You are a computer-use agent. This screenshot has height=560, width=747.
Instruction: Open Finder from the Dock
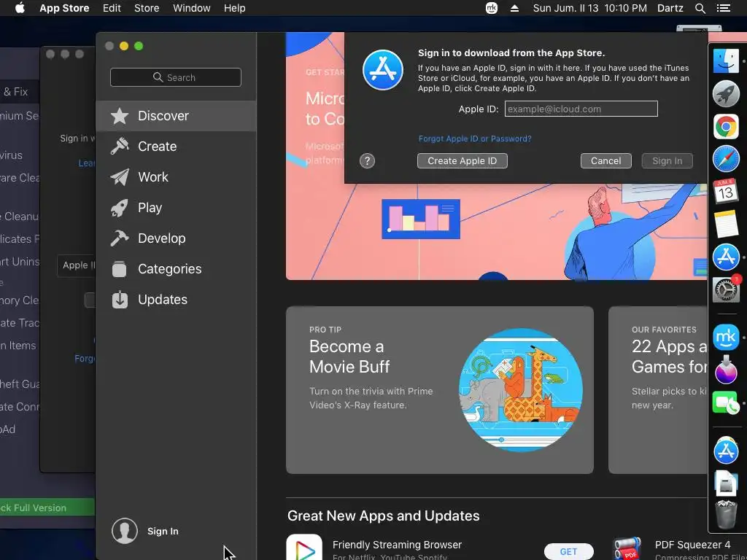click(x=726, y=61)
